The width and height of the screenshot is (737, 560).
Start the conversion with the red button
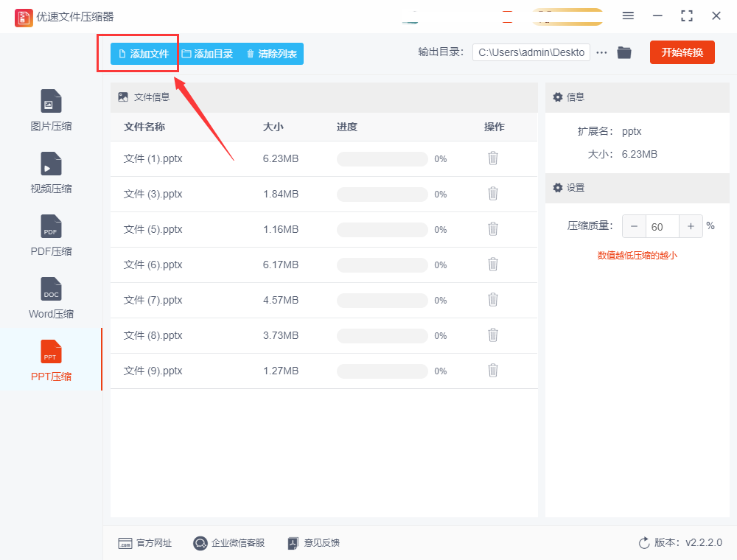(682, 52)
